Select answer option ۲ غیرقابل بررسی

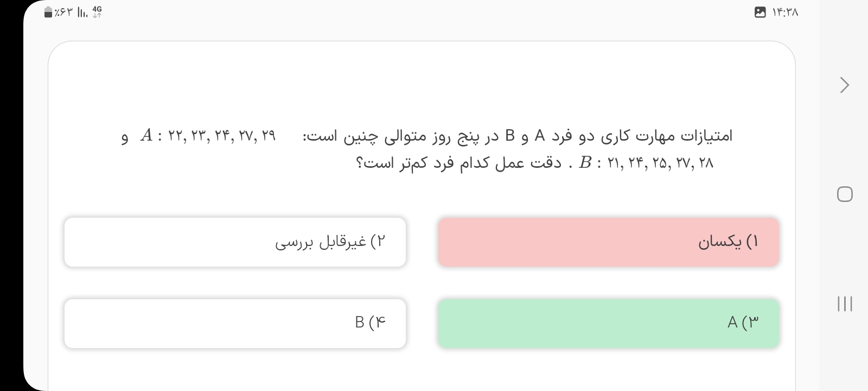click(235, 242)
